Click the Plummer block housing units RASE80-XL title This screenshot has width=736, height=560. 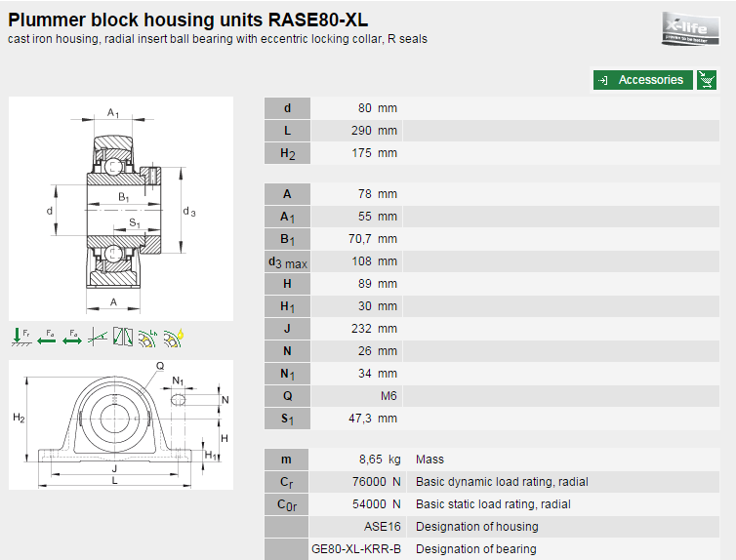click(x=188, y=20)
